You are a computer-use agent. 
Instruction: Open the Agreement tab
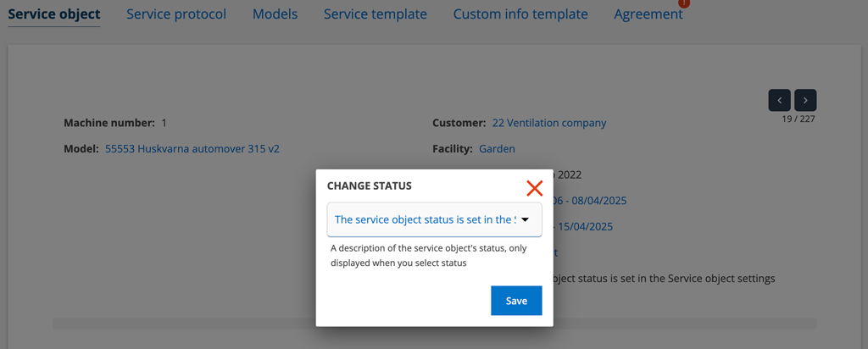click(648, 14)
